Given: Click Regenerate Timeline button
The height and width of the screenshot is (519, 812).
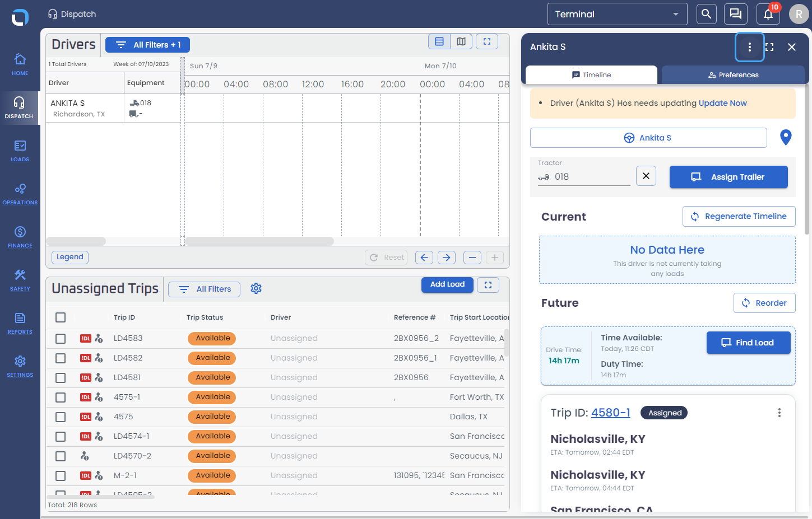Looking at the screenshot, I should (739, 216).
